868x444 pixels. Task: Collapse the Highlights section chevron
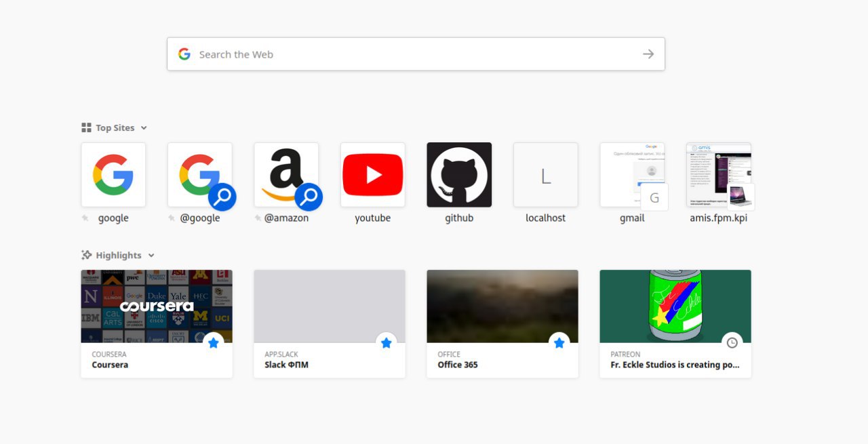coord(151,256)
